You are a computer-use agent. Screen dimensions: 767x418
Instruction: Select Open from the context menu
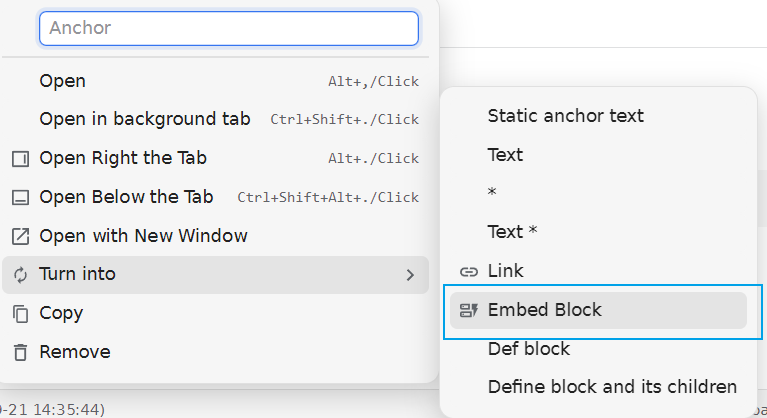[62, 81]
